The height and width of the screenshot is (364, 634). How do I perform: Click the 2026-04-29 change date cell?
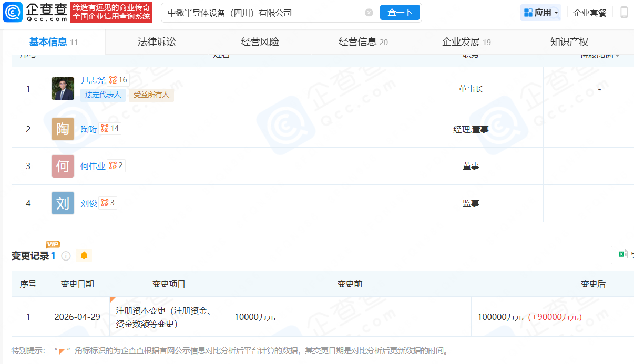tap(77, 317)
